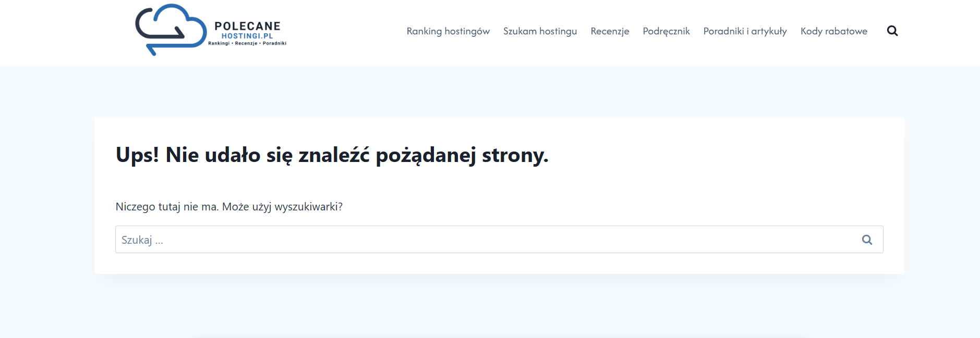Open the Ranking hostingów menu item
The image size is (980, 338).
448,31
